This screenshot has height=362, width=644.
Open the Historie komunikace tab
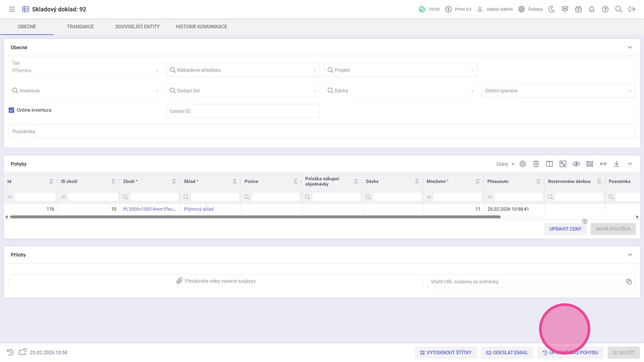(x=201, y=27)
